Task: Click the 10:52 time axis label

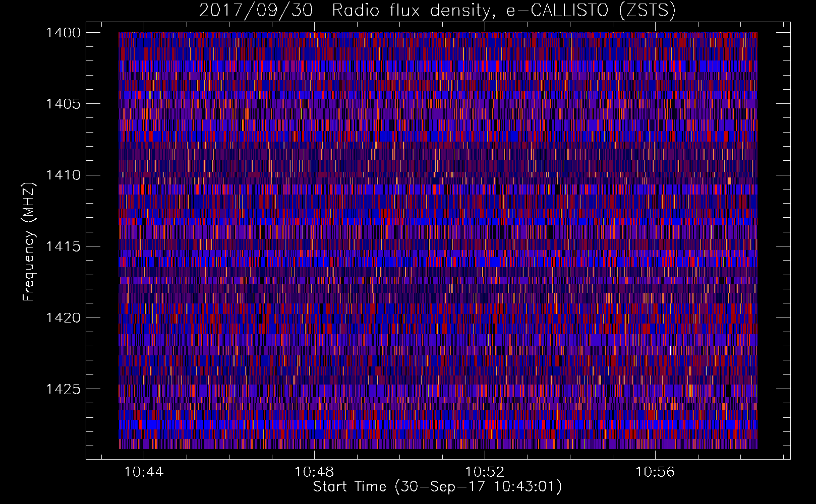Action: (x=485, y=472)
